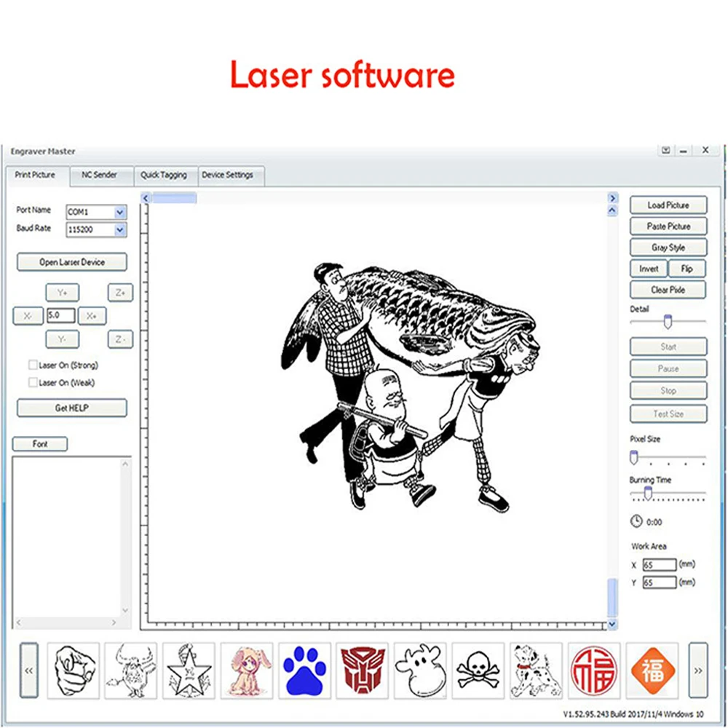
Task: Select the Dalmatian dog sample image
Action: 536,670
